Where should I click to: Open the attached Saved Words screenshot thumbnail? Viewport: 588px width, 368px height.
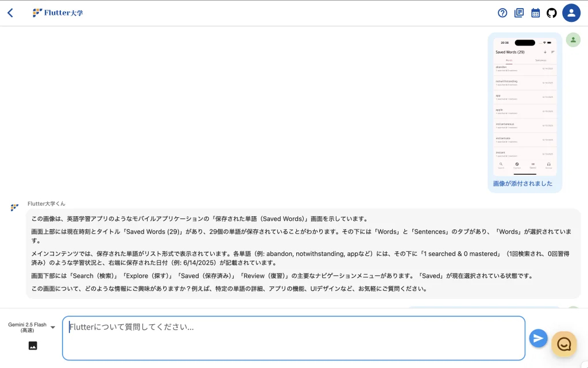(x=525, y=107)
